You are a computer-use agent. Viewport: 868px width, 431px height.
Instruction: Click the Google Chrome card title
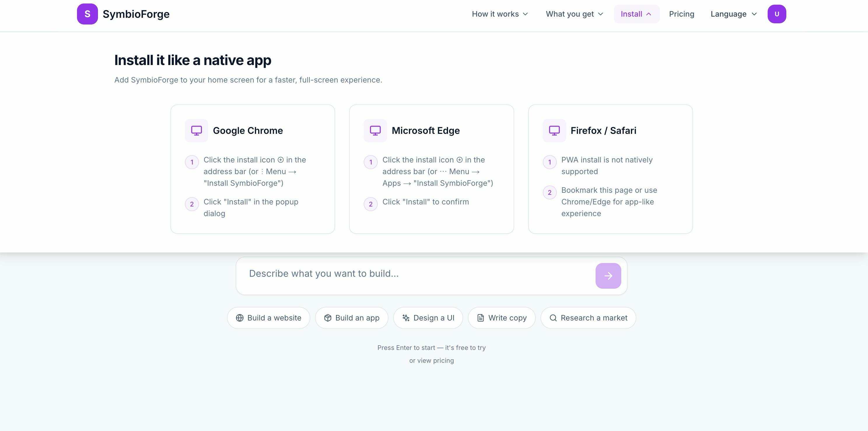click(248, 130)
